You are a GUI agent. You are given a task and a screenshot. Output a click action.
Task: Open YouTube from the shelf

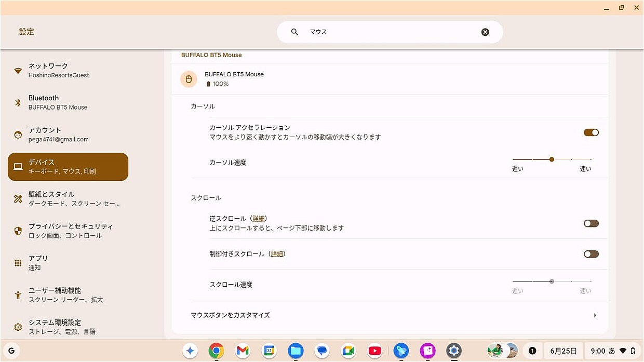click(374, 351)
